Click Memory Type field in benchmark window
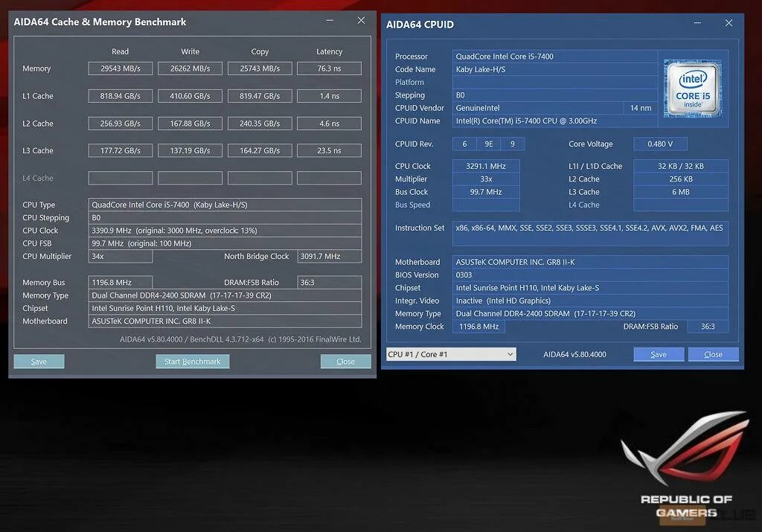This screenshot has height=532, width=762. pyautogui.click(x=225, y=295)
